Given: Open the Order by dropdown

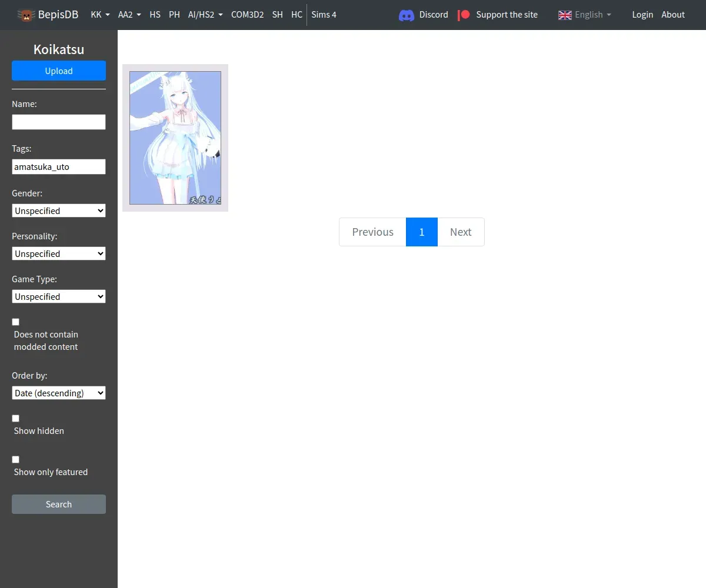Looking at the screenshot, I should point(59,393).
